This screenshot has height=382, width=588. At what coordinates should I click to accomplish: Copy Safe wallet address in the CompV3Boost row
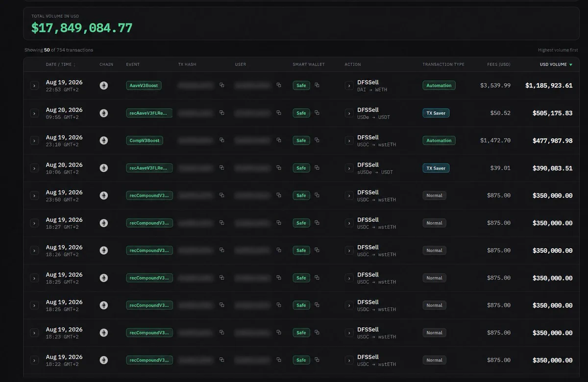[317, 140]
